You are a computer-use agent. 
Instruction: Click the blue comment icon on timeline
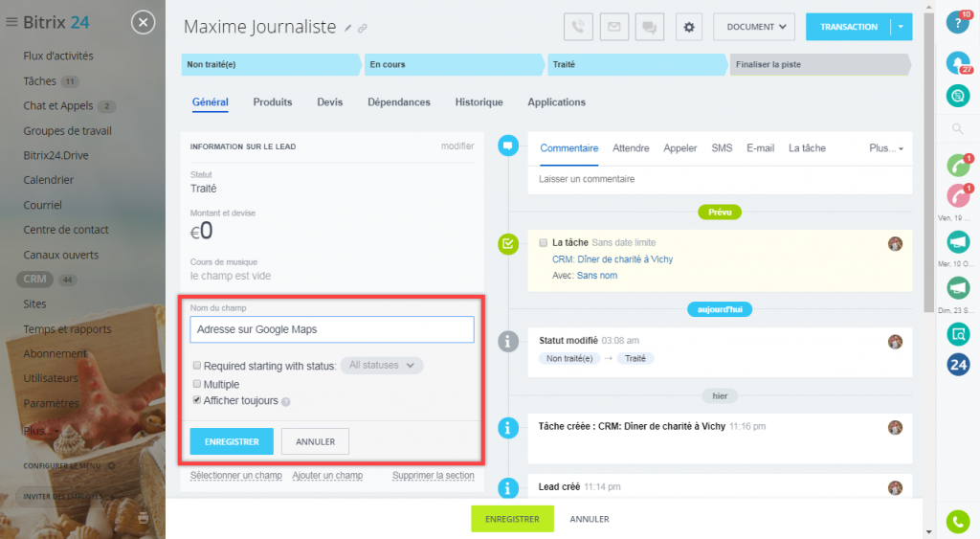[508, 146]
